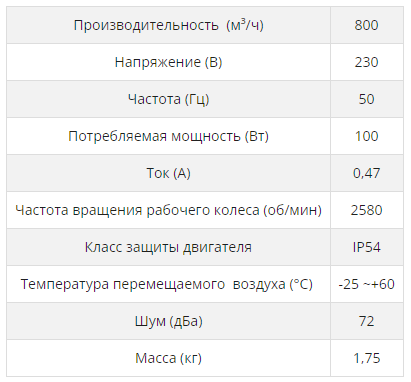
Task: Click the Ток (А) label
Action: pyautogui.click(x=168, y=173)
